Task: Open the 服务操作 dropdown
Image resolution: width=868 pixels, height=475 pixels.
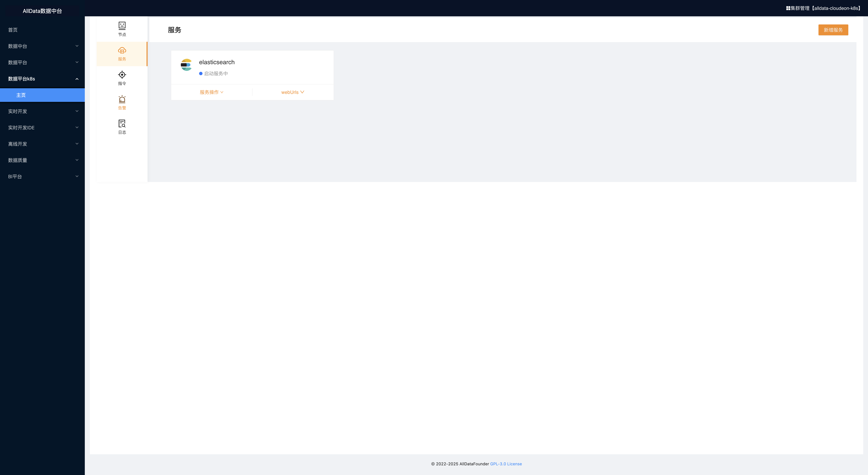Action: (212, 92)
